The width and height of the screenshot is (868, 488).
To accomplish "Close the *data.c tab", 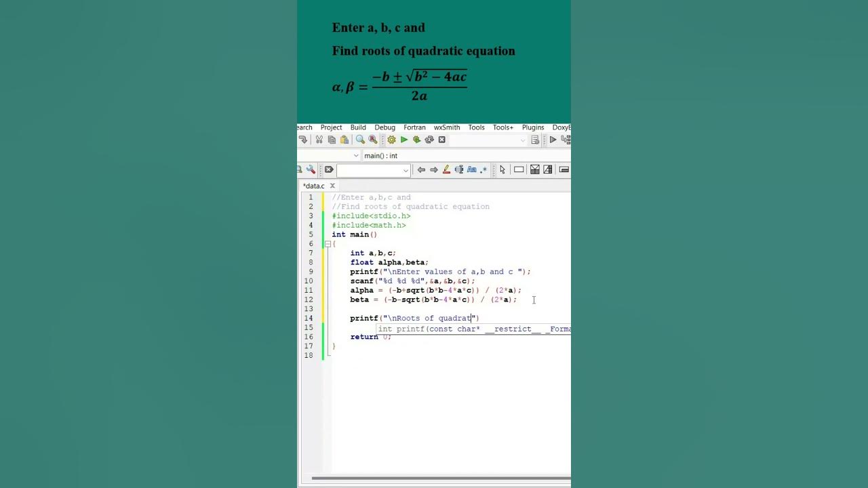I will point(332,186).
